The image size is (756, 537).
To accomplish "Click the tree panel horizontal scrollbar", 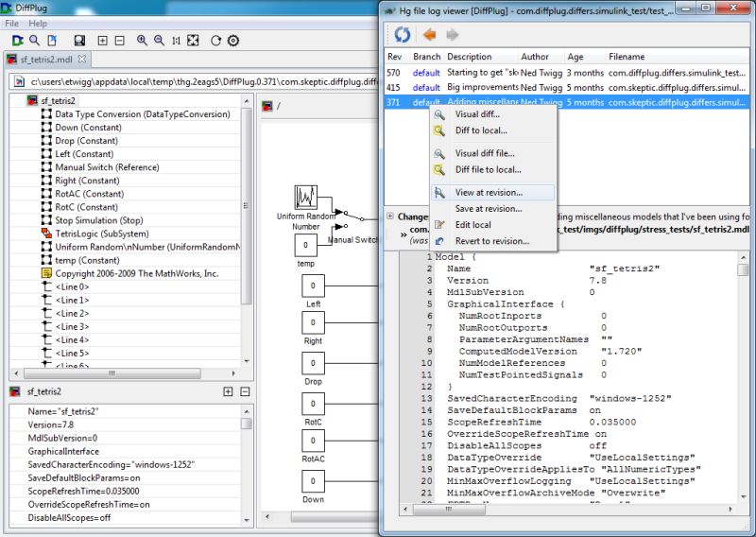I will click(x=112, y=373).
